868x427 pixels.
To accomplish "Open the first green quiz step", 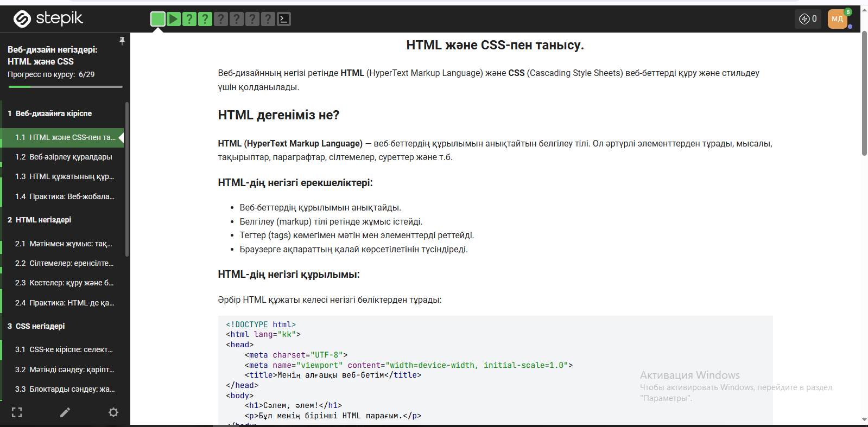I will tap(189, 20).
